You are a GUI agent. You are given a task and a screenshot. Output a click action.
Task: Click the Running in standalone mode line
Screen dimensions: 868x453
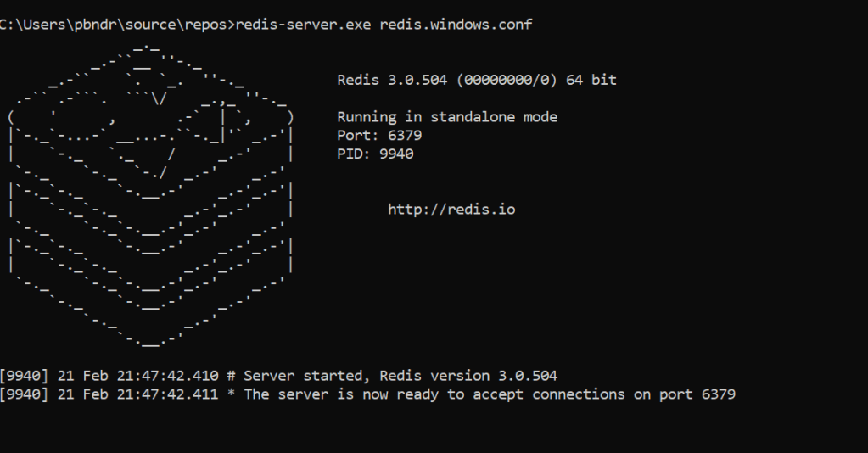click(447, 117)
